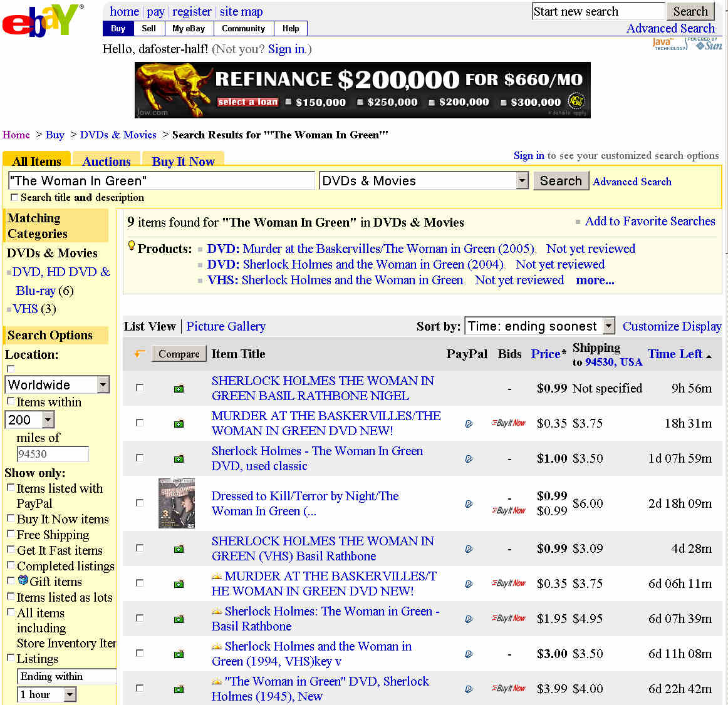Click the eBay logo
Screen dimensions: 728x705
[x=43, y=21]
